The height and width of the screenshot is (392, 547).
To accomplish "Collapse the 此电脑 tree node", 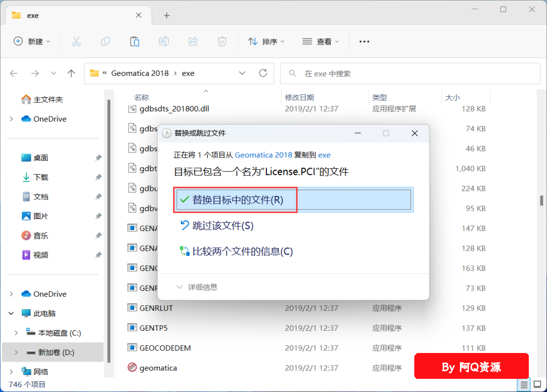I will 11,313.
